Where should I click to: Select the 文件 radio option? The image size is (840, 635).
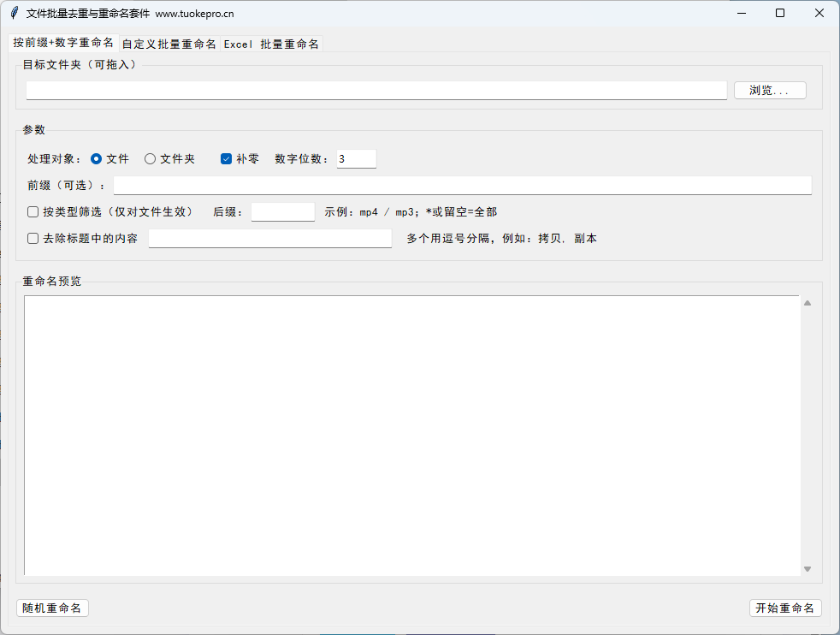pyautogui.click(x=97, y=158)
